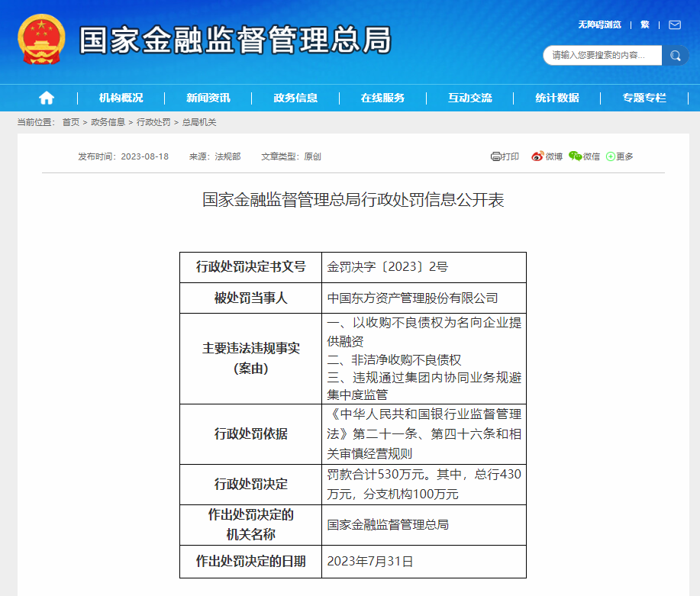Share the article to 微博
This screenshot has width=700, height=596.
click(547, 156)
